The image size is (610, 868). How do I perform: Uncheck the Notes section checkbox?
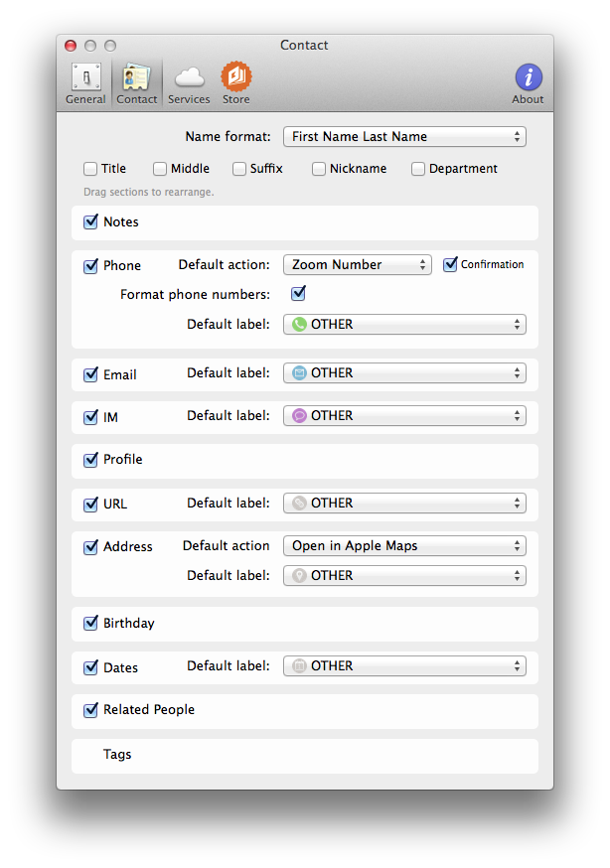[x=90, y=222]
